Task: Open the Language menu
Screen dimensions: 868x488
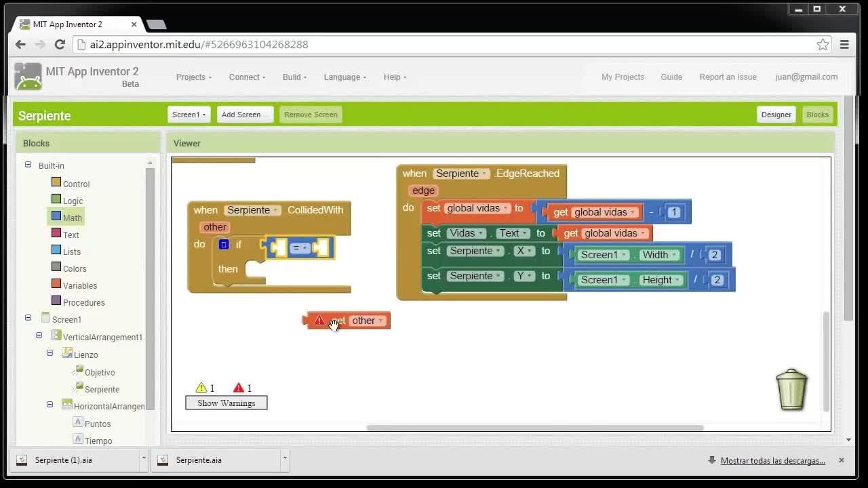Action: [x=345, y=77]
